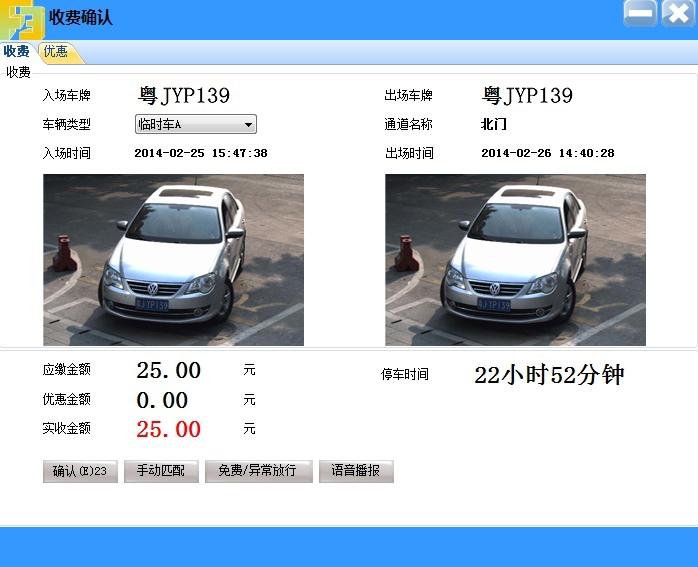Click the 免费/异常放行 button
Viewport: 698px width, 567px height.
(x=258, y=471)
